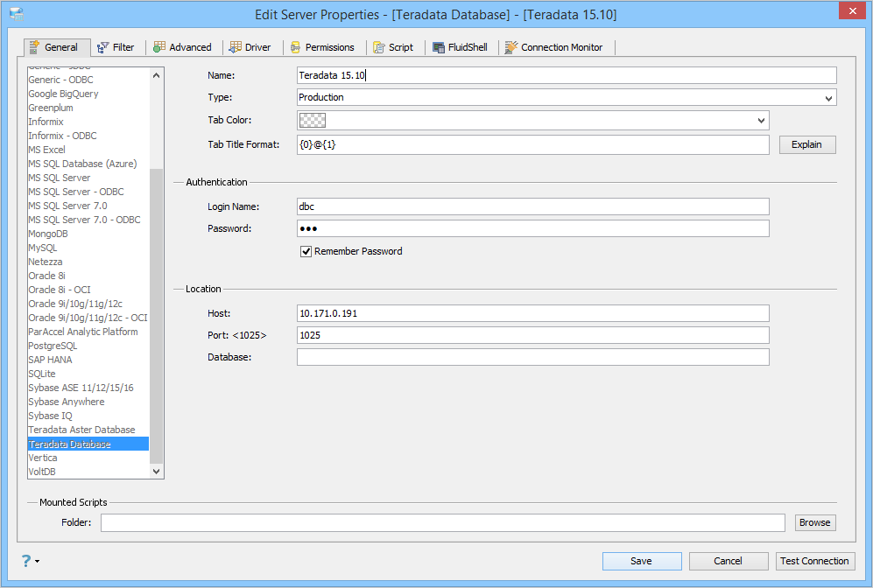
Task: Click the transparent Tab Color swatch
Action: [x=313, y=120]
